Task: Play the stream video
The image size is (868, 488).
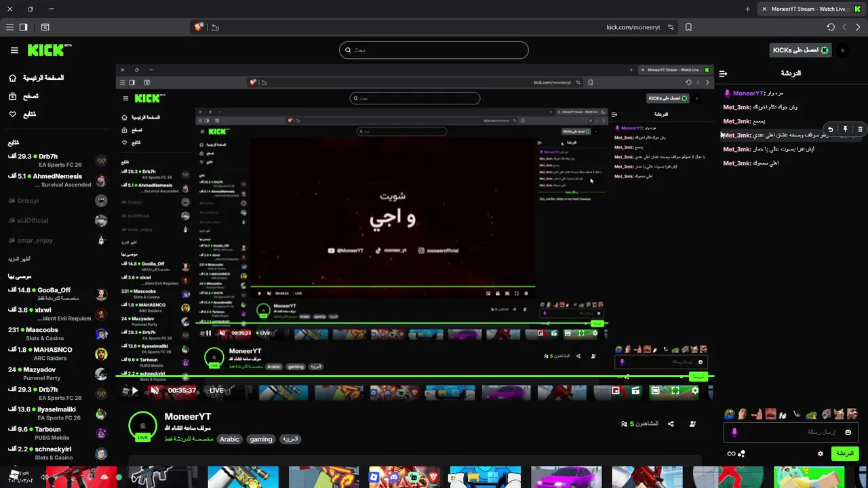Action: (x=134, y=390)
